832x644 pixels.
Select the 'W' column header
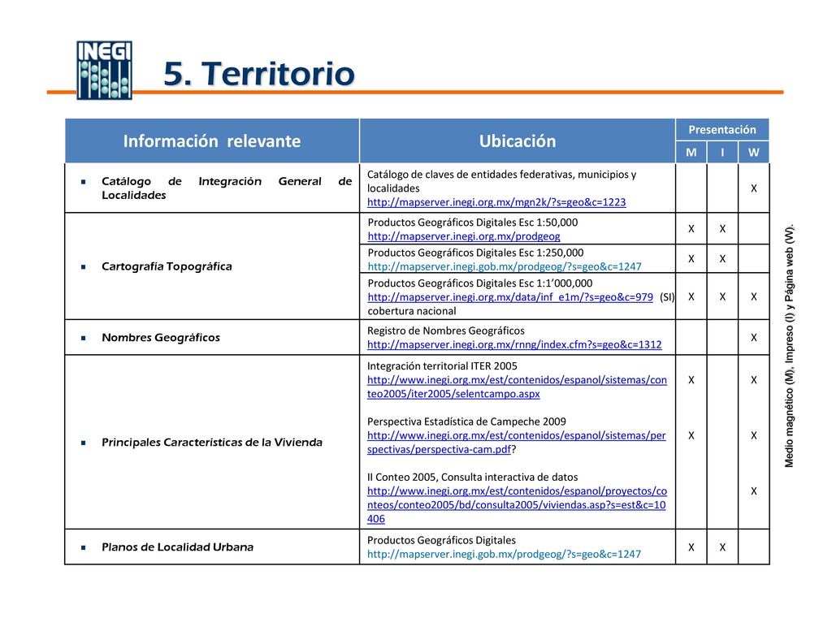(753, 153)
